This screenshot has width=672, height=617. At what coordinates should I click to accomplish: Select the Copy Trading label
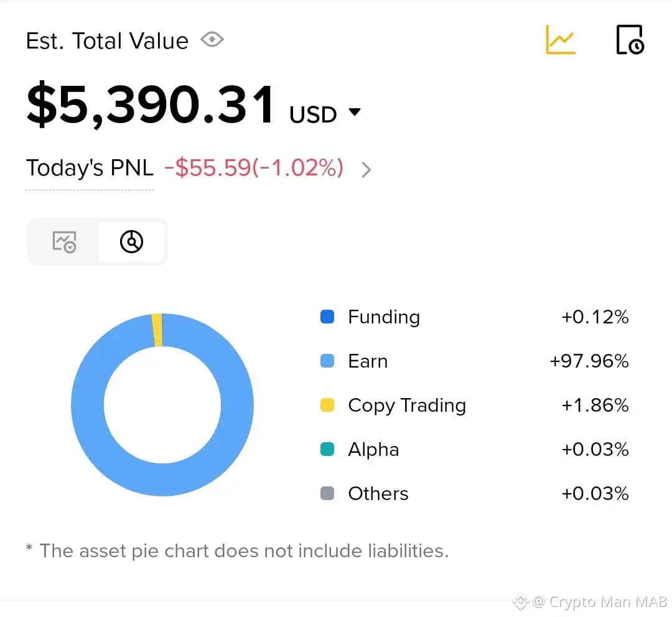(407, 406)
